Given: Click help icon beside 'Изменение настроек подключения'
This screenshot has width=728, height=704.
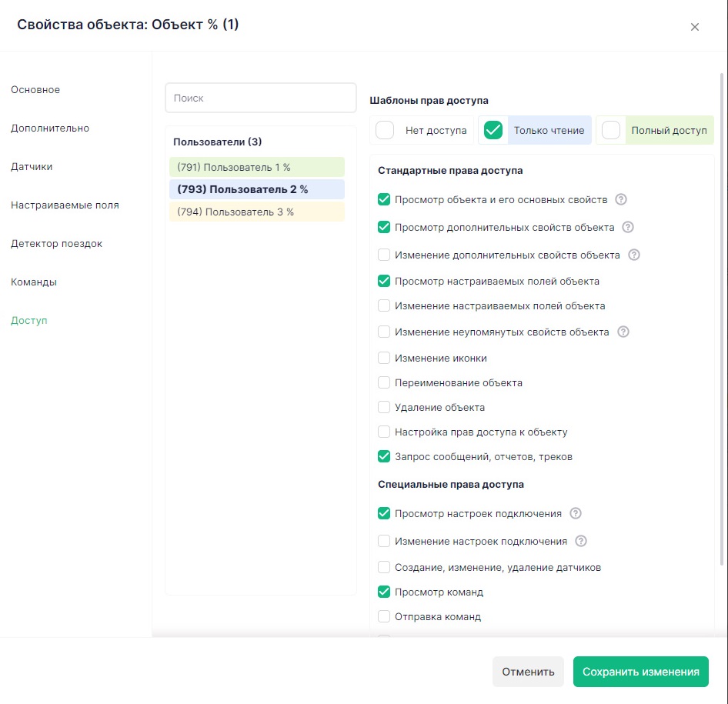Looking at the screenshot, I should point(581,541).
